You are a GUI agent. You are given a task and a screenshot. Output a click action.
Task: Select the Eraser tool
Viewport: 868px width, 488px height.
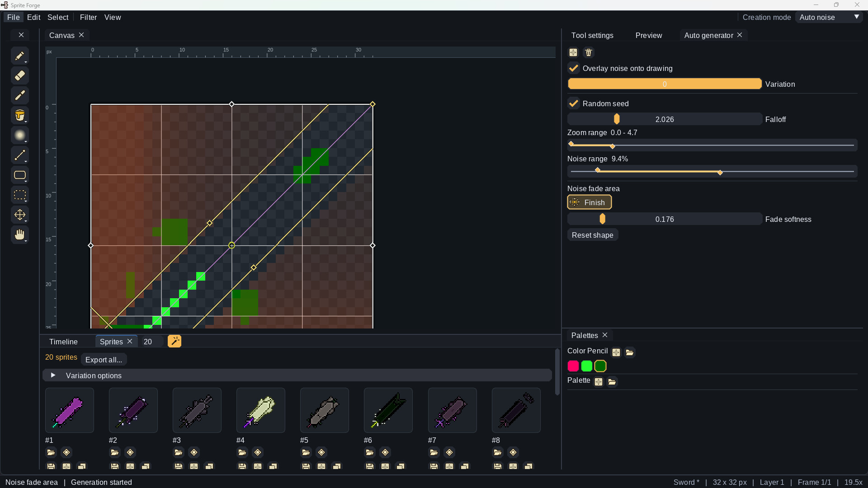coord(19,75)
